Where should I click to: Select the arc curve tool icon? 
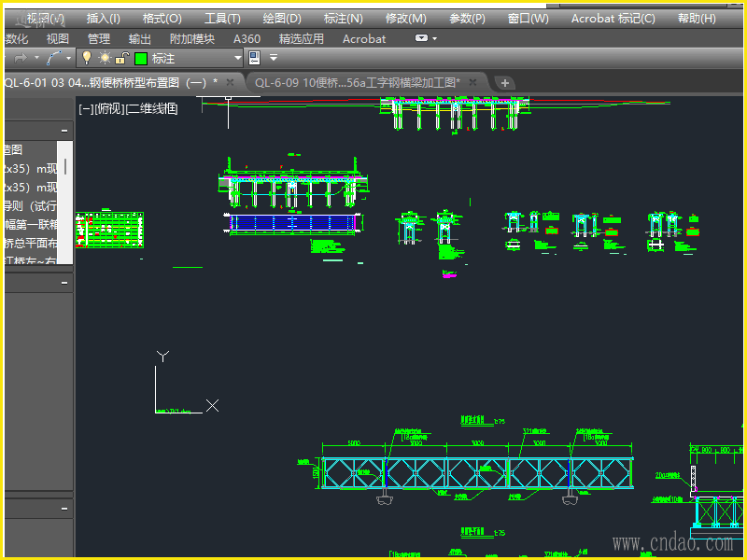(x=53, y=58)
